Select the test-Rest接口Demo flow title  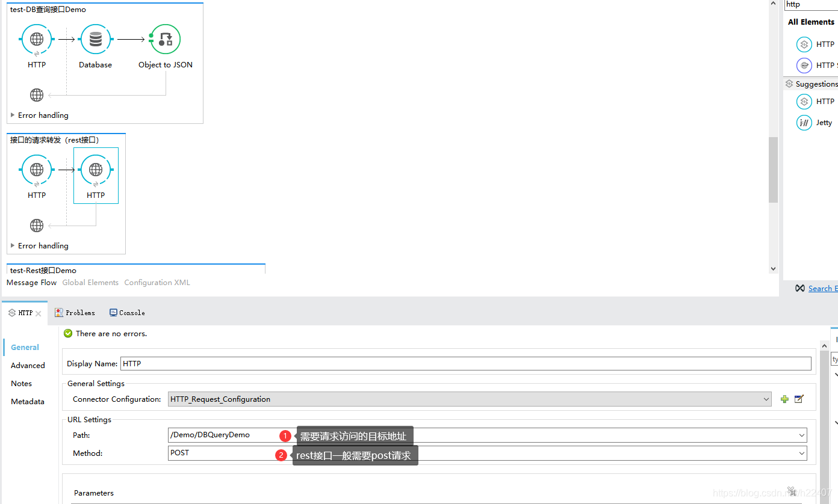43,270
